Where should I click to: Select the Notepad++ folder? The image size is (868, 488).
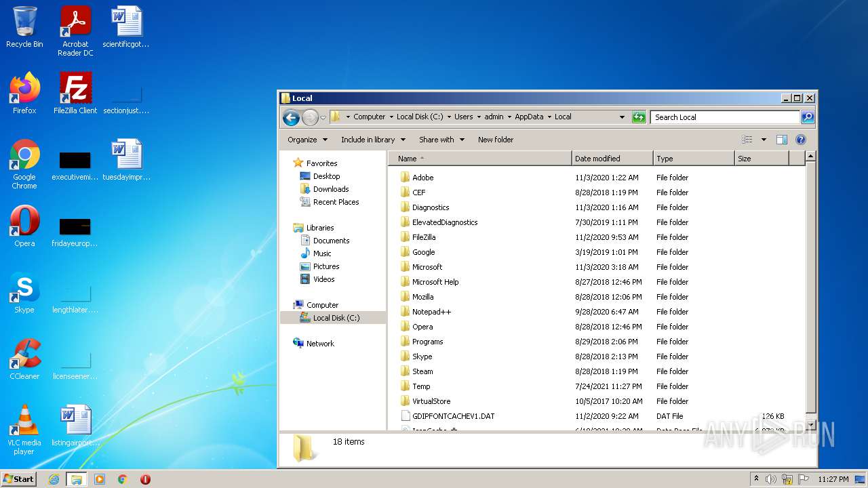425,312
